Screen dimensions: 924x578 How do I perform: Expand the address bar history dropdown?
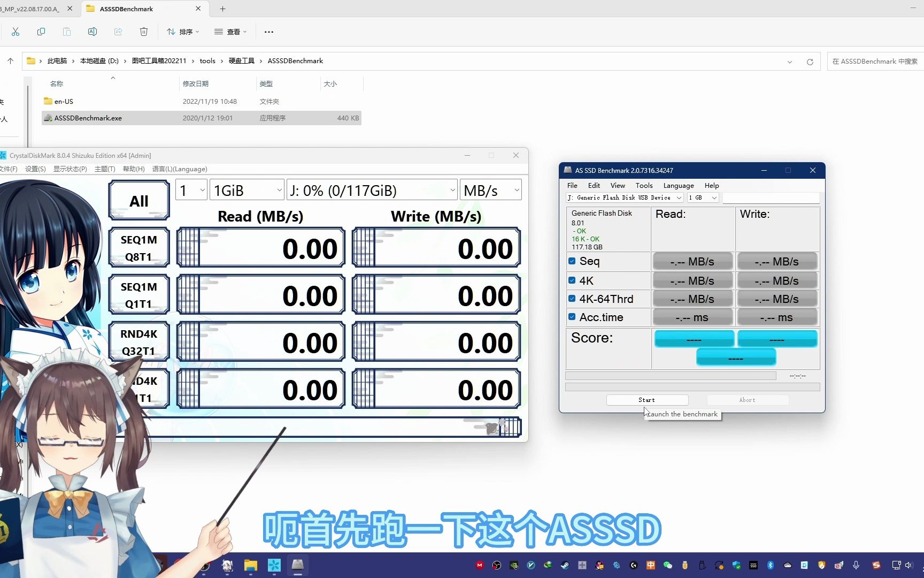tap(790, 62)
